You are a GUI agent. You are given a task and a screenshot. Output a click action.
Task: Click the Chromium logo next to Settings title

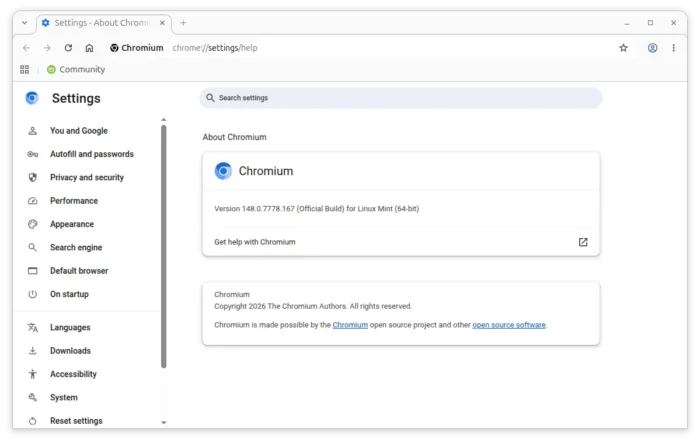pyautogui.click(x=32, y=98)
